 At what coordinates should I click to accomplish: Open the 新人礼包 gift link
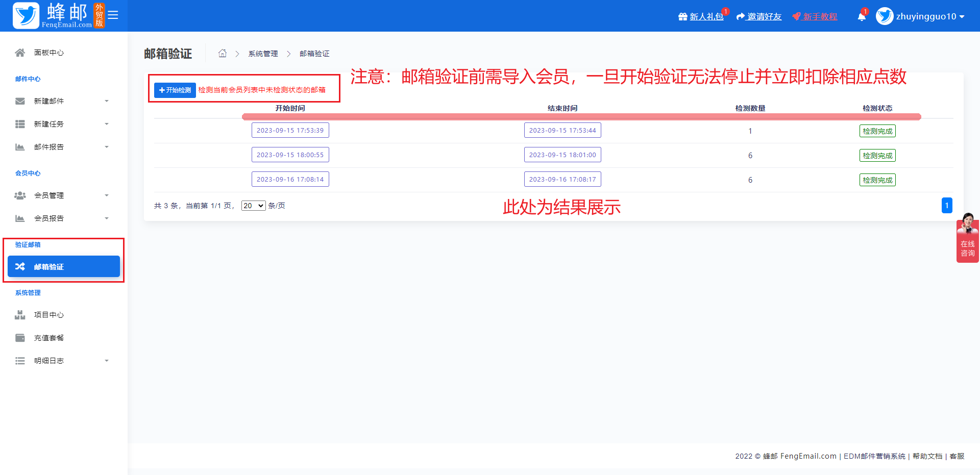click(701, 17)
